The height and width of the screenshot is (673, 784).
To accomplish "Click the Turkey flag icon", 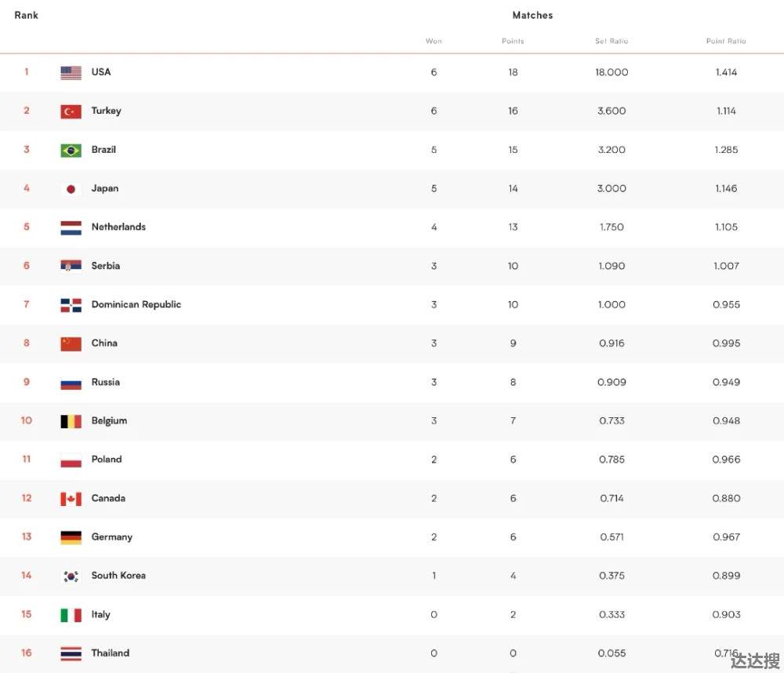I will click(71, 111).
